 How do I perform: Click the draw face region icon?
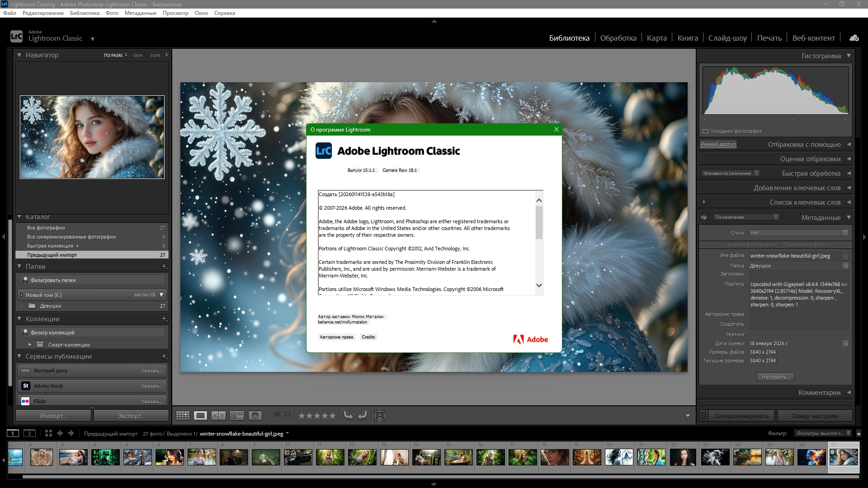click(x=380, y=416)
